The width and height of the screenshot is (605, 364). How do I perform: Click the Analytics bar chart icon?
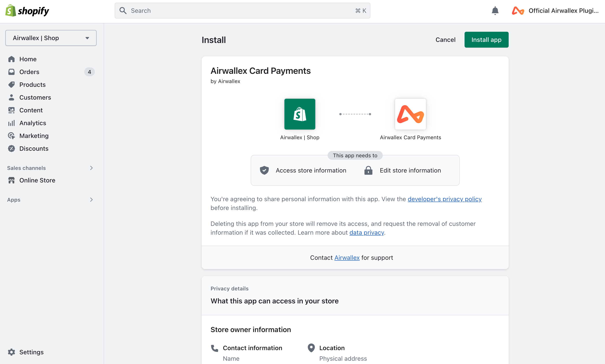point(11,123)
